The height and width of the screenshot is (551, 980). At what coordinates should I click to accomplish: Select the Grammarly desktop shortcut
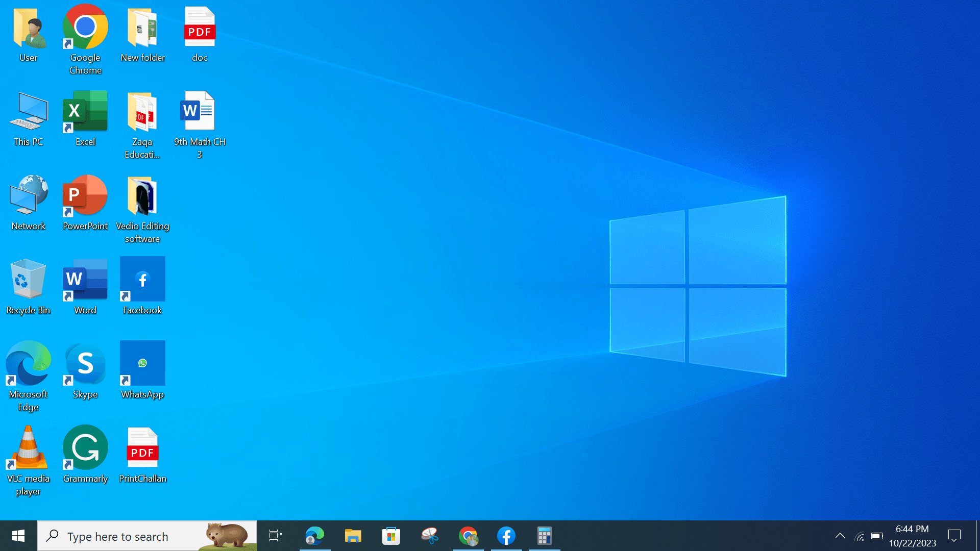[x=85, y=454]
